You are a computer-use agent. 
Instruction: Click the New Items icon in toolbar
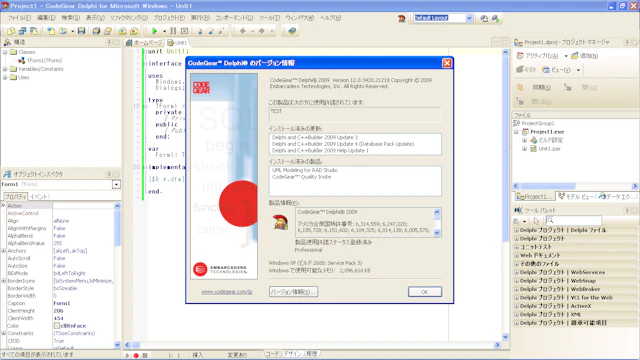point(51,31)
